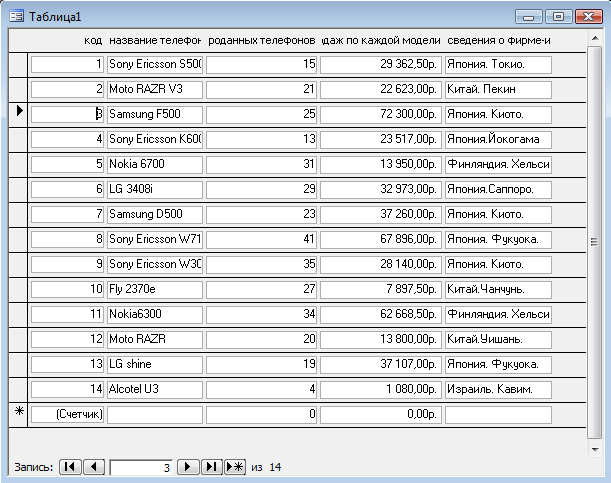The height and width of the screenshot is (483, 611).
Task: Select the row selector for Samsung F500 record
Action: click(x=18, y=115)
